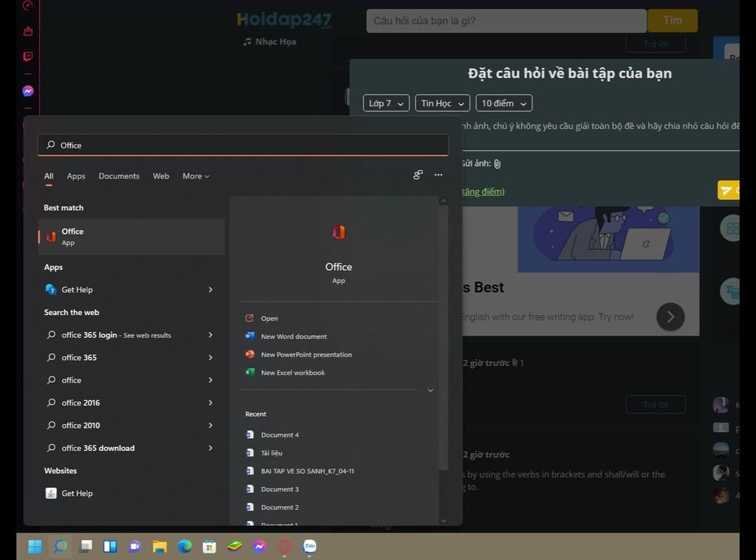
Task: Open Widgets icon in taskbar
Action: point(111,546)
